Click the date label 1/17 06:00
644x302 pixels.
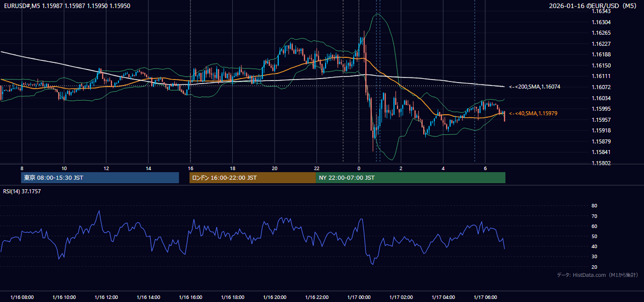coord(485,297)
